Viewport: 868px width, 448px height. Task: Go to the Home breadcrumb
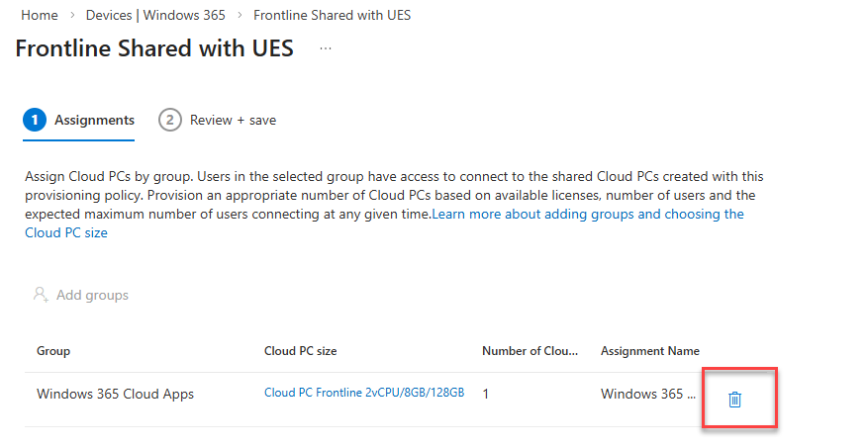click(x=39, y=15)
